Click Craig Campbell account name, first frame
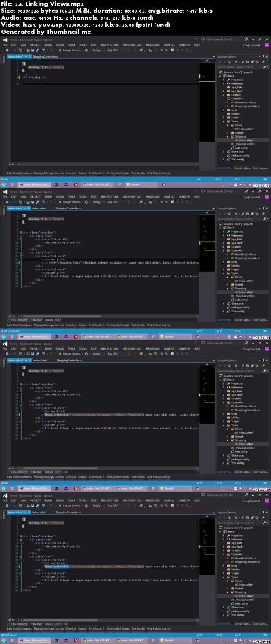The image size is (271, 644). coord(252,44)
